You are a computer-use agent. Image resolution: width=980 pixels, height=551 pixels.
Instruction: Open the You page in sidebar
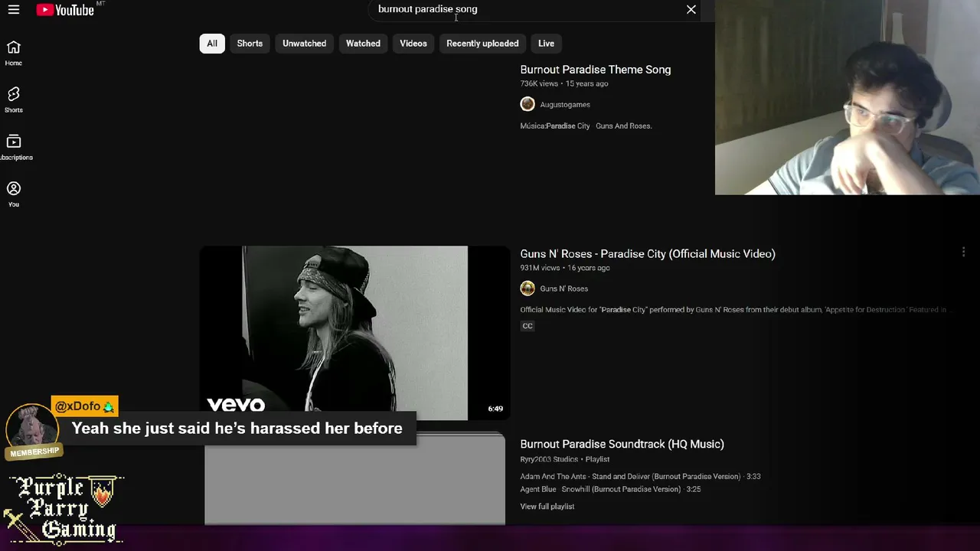(x=14, y=194)
